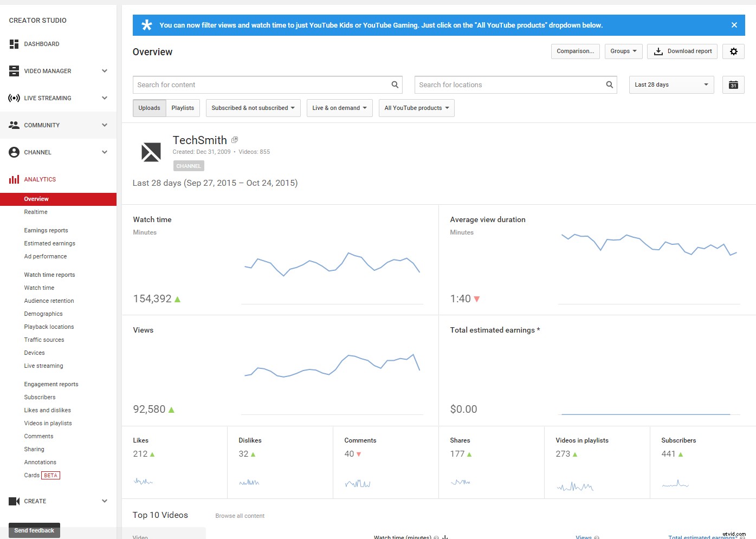Switch to the Playlists tab
The width and height of the screenshot is (756, 539).
click(x=183, y=108)
